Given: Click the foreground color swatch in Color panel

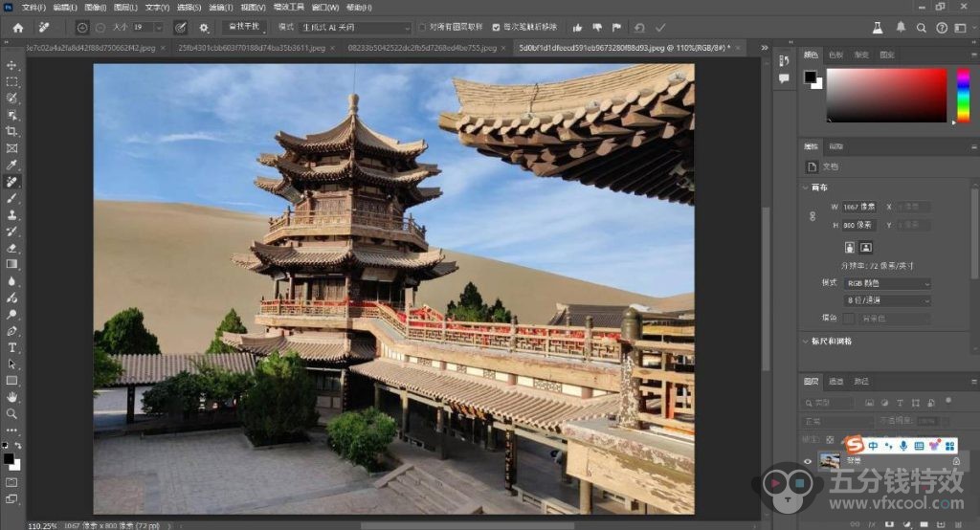Looking at the screenshot, I should tap(810, 77).
